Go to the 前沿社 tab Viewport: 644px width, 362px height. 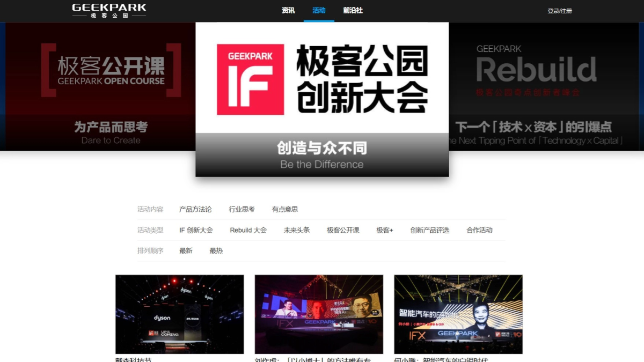click(x=353, y=10)
